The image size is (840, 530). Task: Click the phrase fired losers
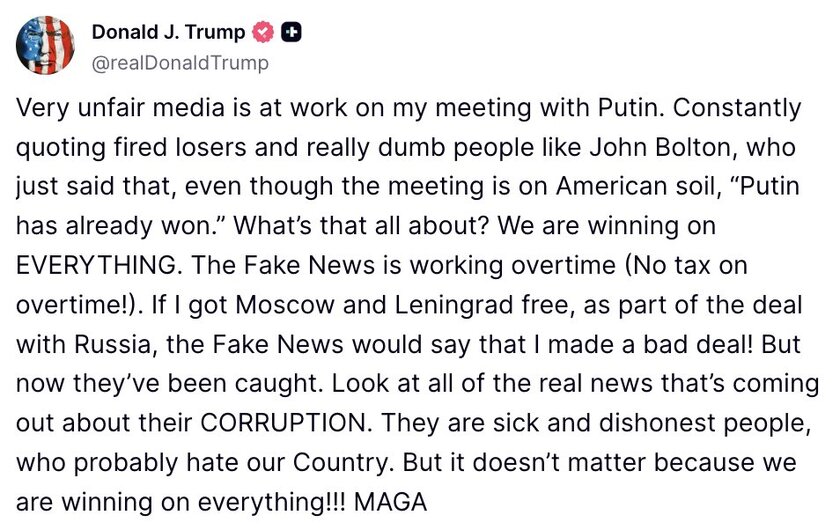tap(180, 147)
